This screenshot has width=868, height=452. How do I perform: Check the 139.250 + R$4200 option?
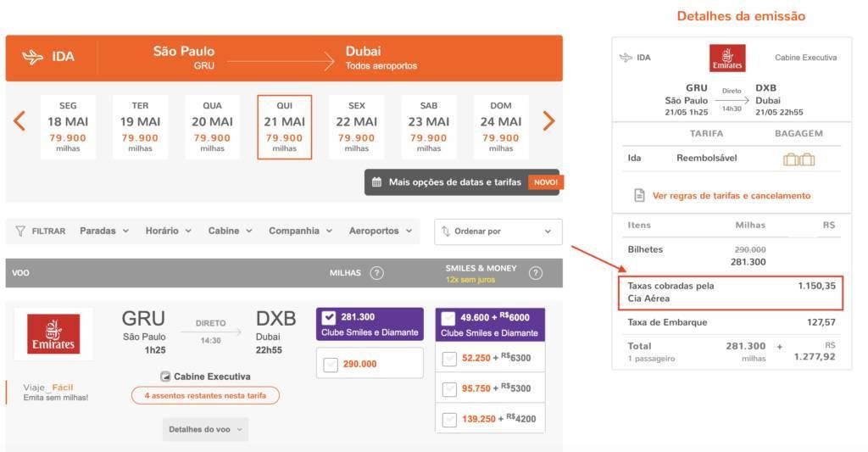[449, 419]
